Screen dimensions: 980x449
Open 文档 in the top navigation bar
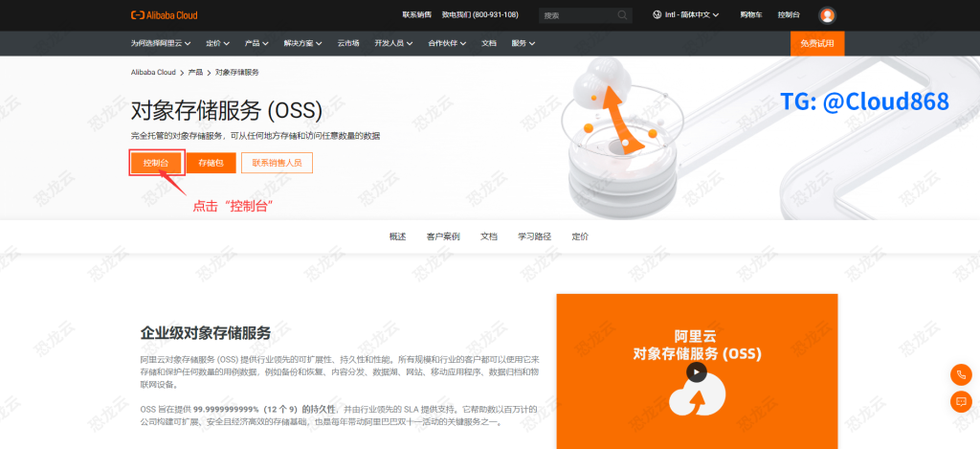489,44
